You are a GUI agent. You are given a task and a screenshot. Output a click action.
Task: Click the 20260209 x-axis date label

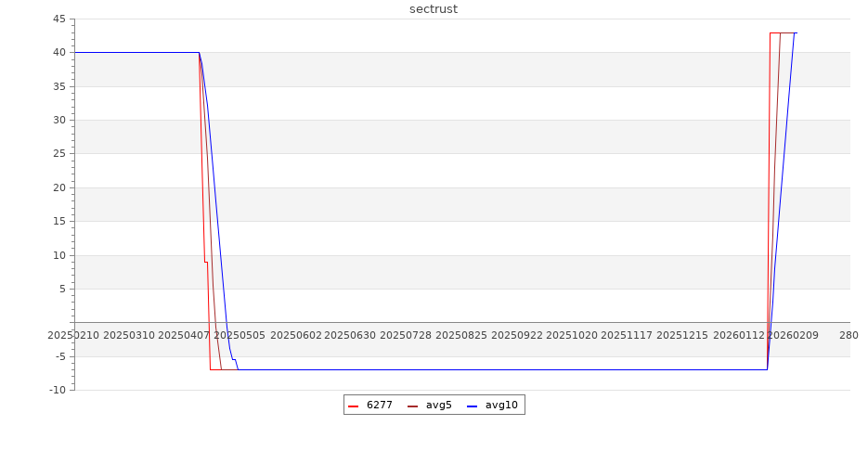coord(793,335)
